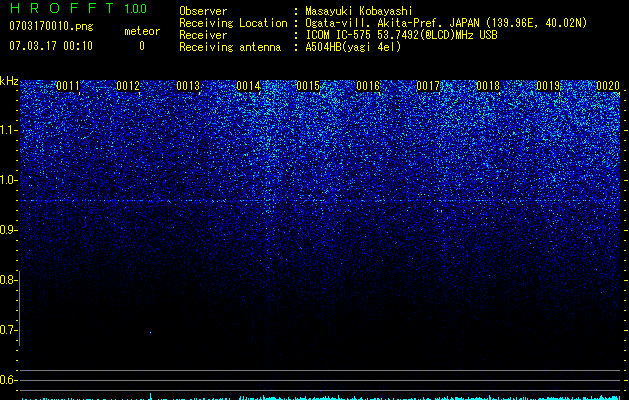The image size is (629, 400).
Task: Click the 0012 time marker
Action: (128, 86)
